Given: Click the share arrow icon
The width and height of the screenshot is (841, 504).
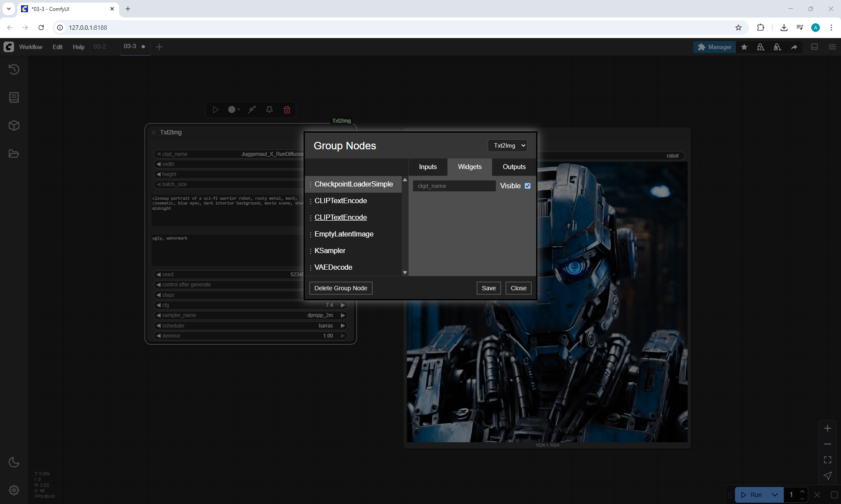Looking at the screenshot, I should 794,47.
